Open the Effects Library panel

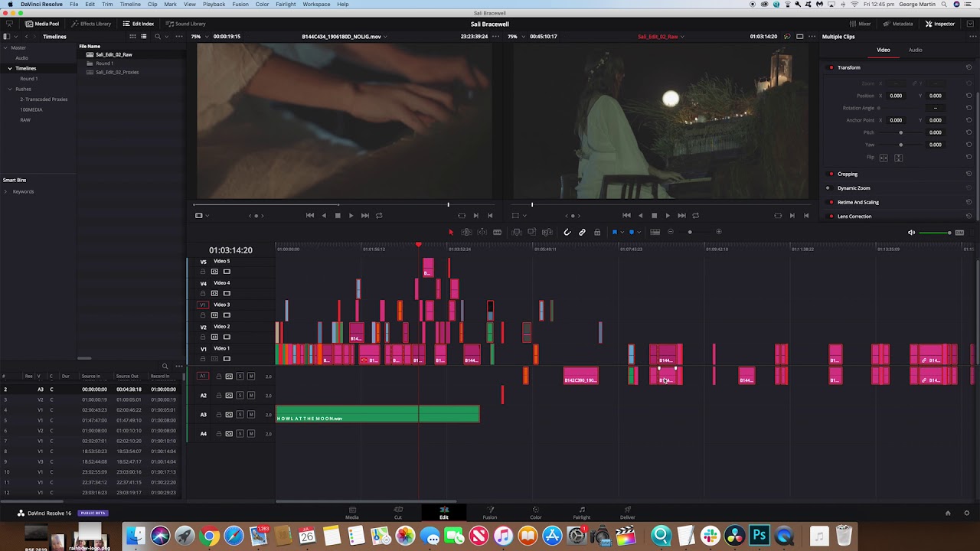pyautogui.click(x=91, y=24)
